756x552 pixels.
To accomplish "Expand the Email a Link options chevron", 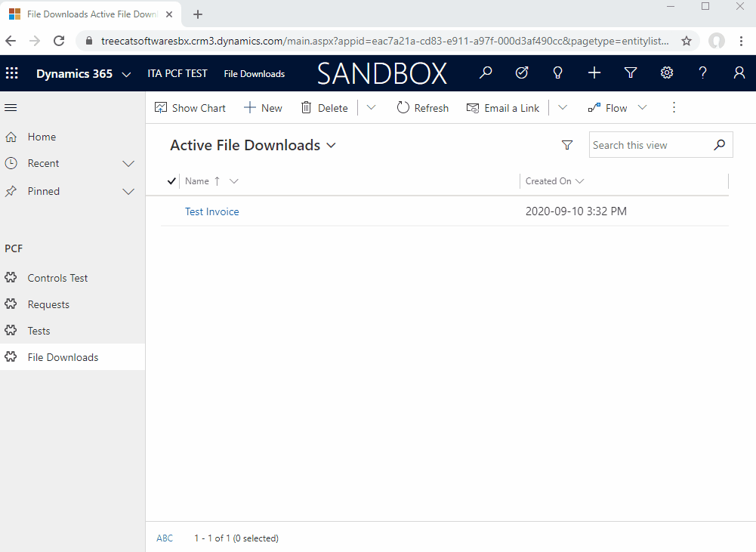I will coord(563,107).
